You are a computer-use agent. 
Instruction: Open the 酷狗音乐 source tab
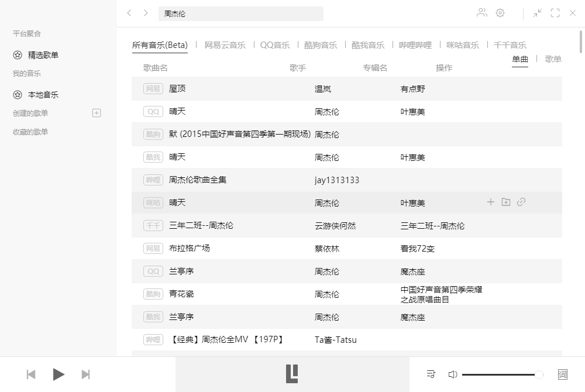pos(319,44)
